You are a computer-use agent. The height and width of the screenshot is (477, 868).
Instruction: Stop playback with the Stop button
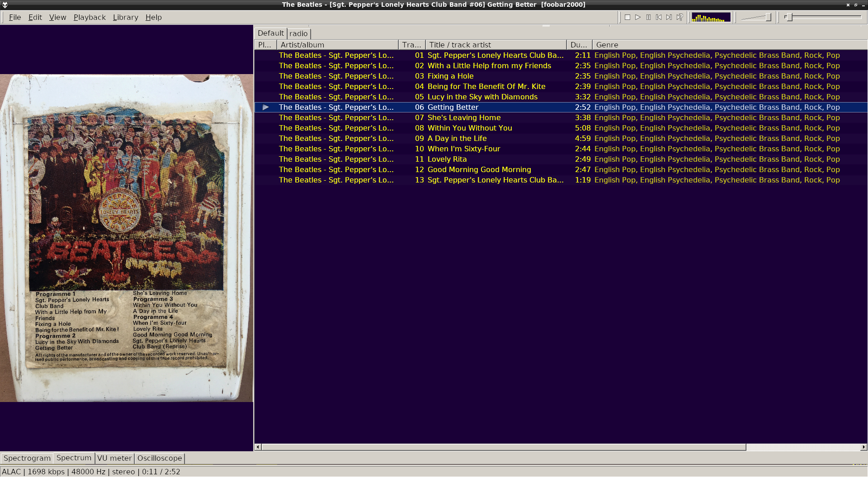point(627,17)
